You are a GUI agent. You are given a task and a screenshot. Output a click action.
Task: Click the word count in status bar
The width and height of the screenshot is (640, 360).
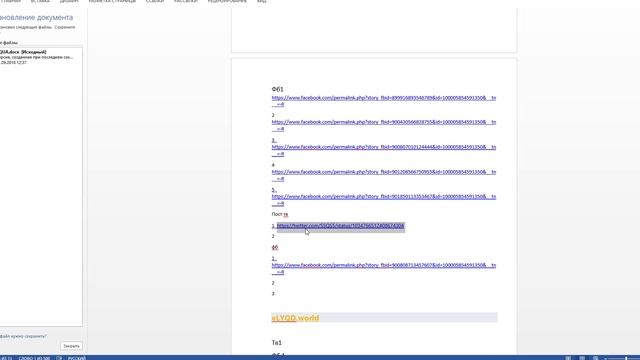click(x=34, y=358)
